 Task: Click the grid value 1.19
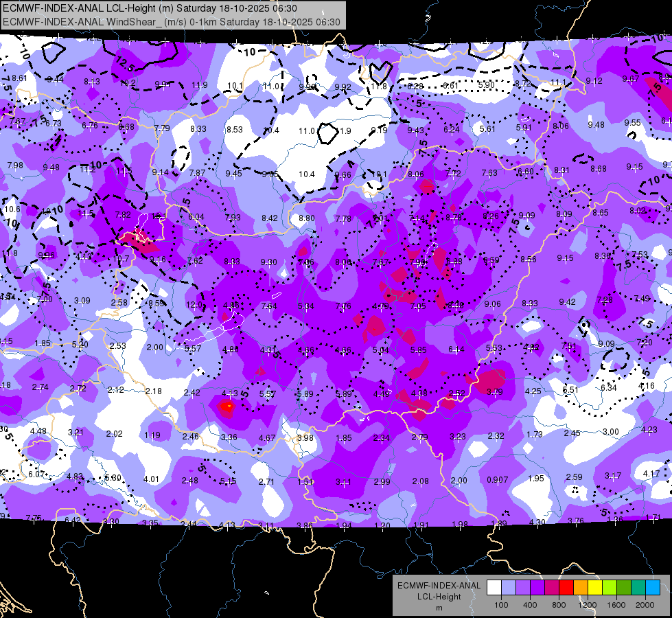152,435
